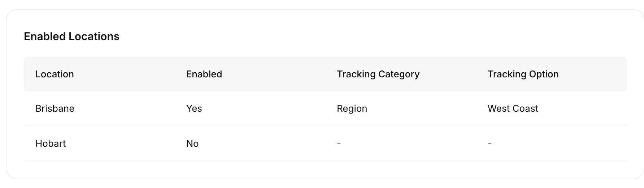Select the Brisbane location cell
The width and height of the screenshot is (644, 188).
(55, 108)
